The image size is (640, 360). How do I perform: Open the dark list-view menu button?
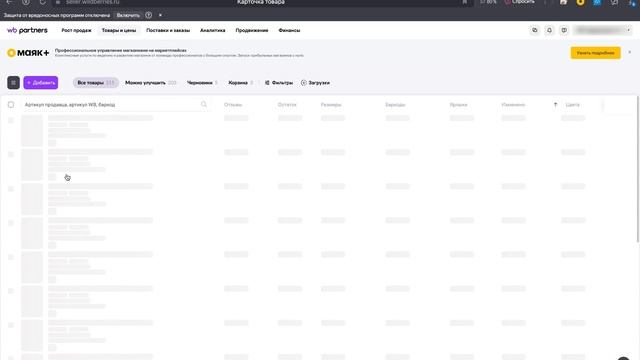point(13,82)
